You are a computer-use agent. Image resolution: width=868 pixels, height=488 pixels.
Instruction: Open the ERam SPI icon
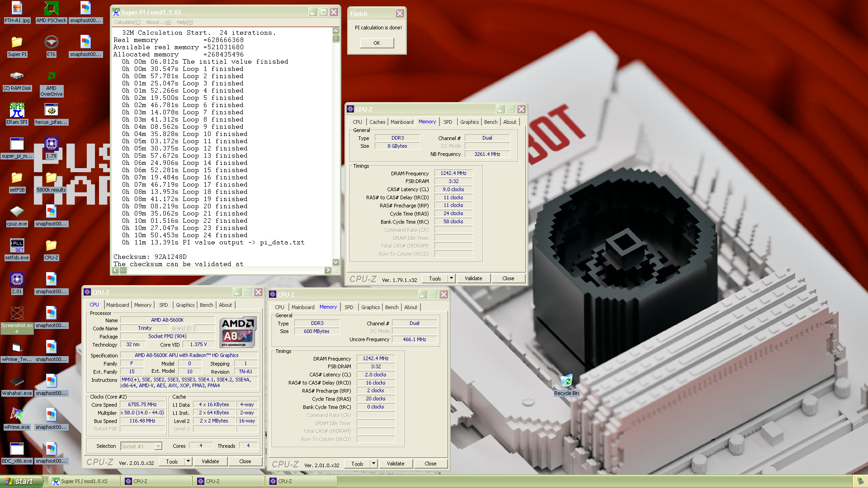(x=17, y=114)
